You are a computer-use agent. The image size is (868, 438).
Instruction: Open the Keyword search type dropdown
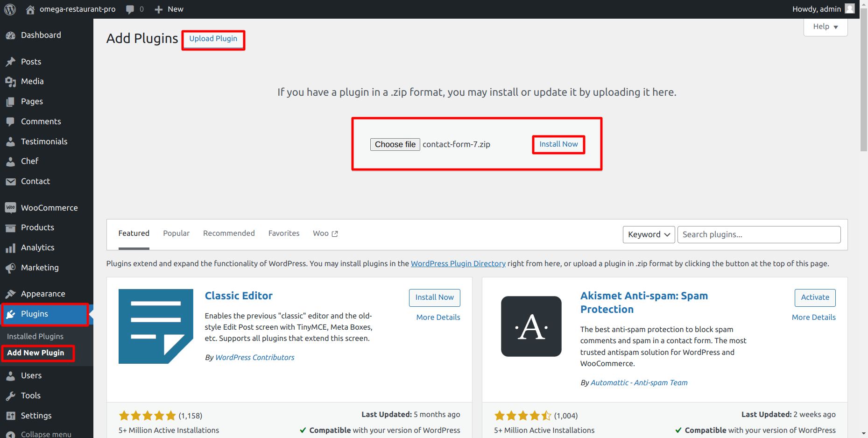(648, 234)
